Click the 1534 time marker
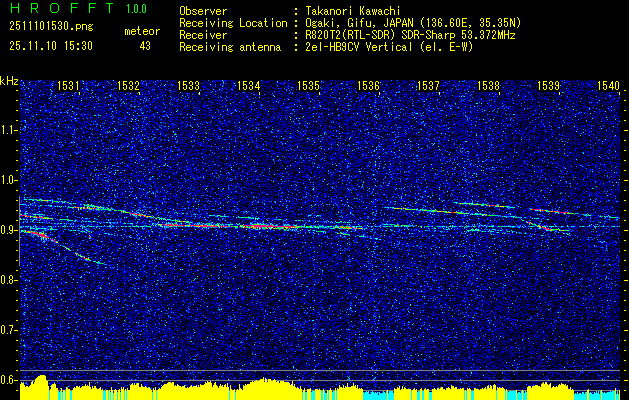This screenshot has width=629, height=400. point(248,85)
